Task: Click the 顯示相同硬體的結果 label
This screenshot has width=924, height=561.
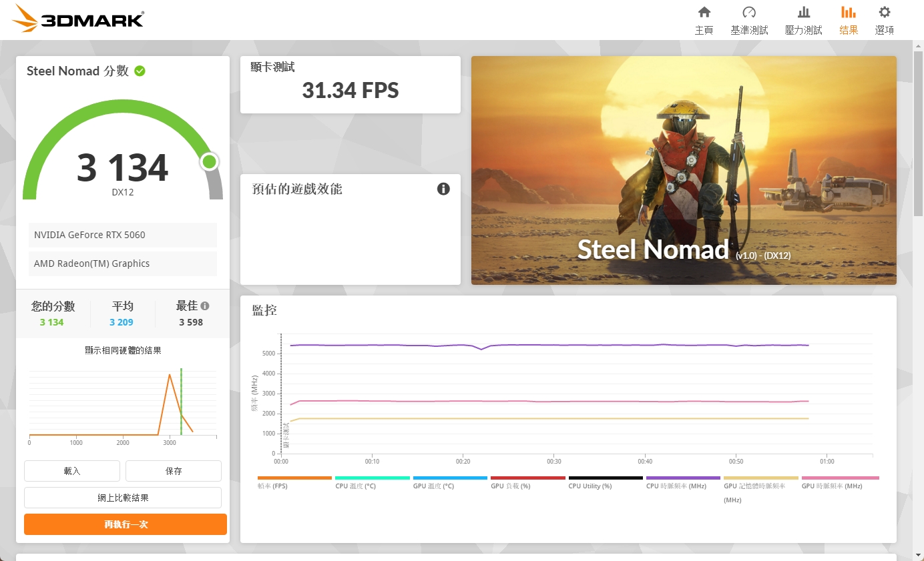Action: (123, 350)
